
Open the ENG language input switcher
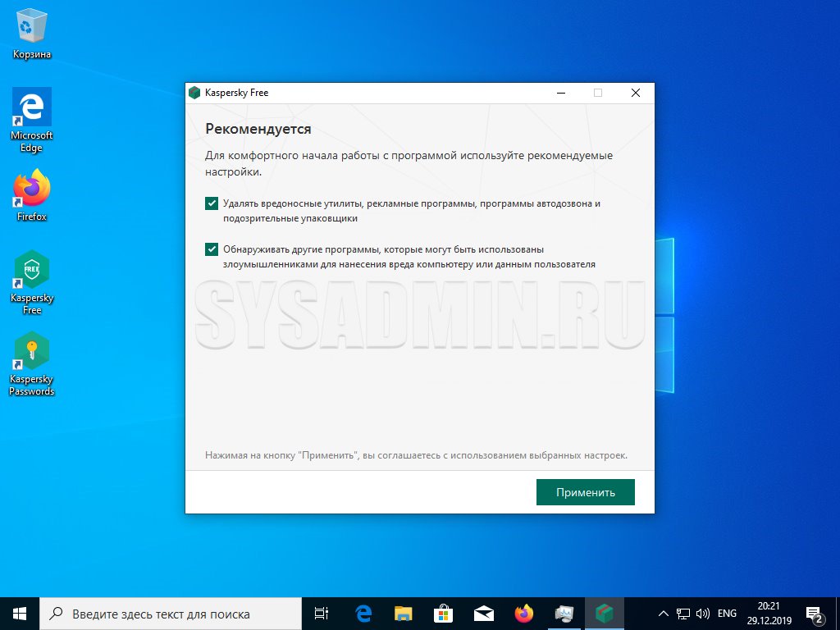[727, 613]
